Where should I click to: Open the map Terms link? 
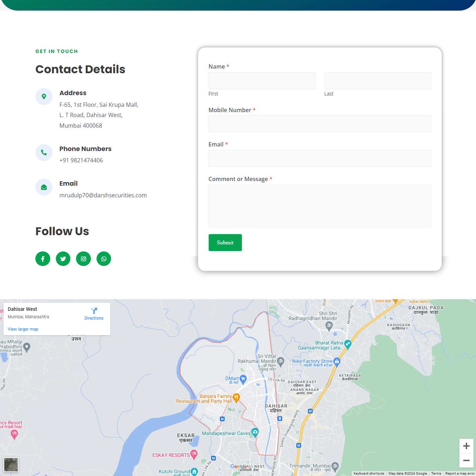[x=436, y=474]
